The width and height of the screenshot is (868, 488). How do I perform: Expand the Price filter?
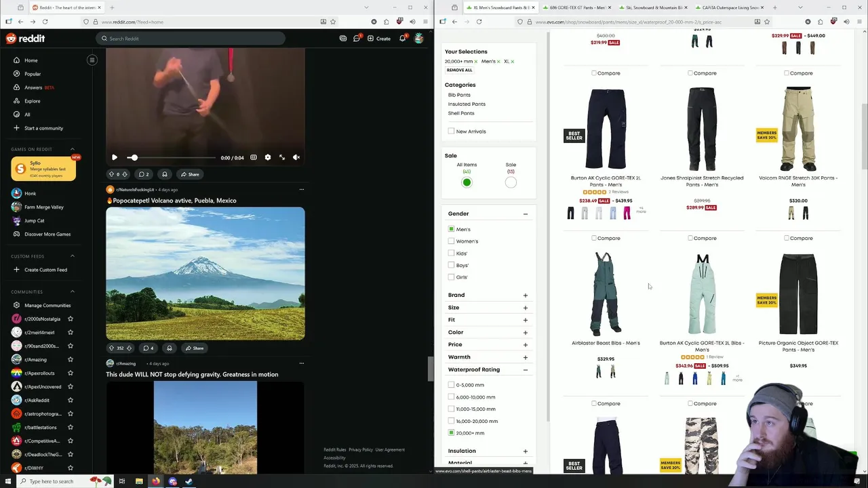[526, 345]
